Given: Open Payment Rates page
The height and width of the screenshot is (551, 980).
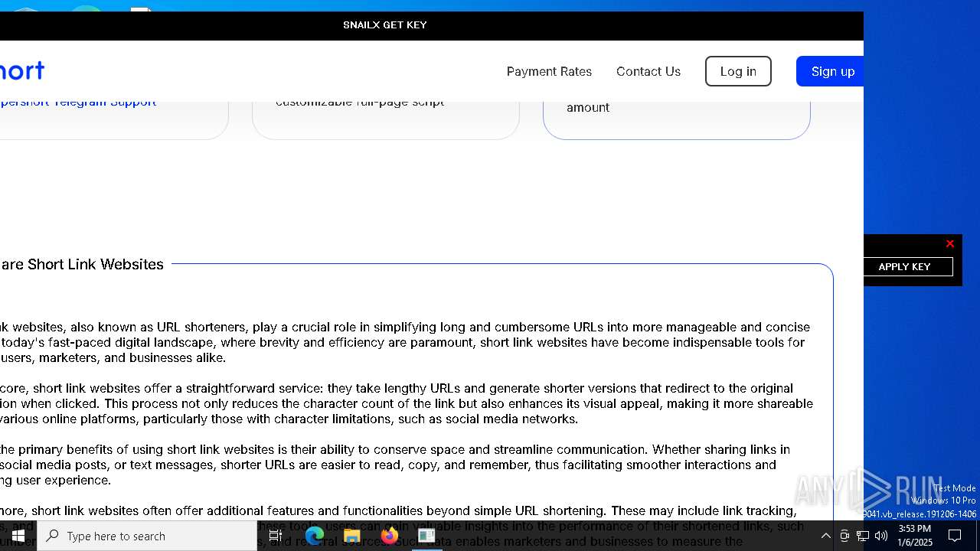Looking at the screenshot, I should pyautogui.click(x=549, y=71).
